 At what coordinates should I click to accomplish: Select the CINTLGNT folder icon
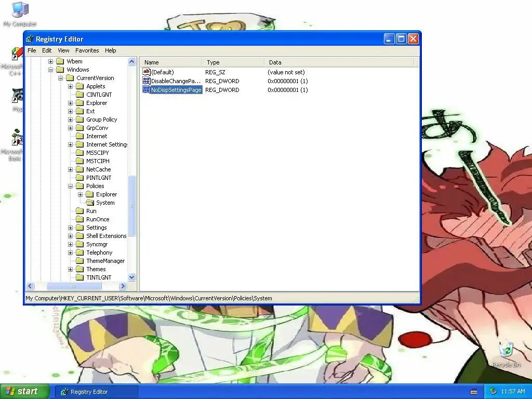(79, 95)
